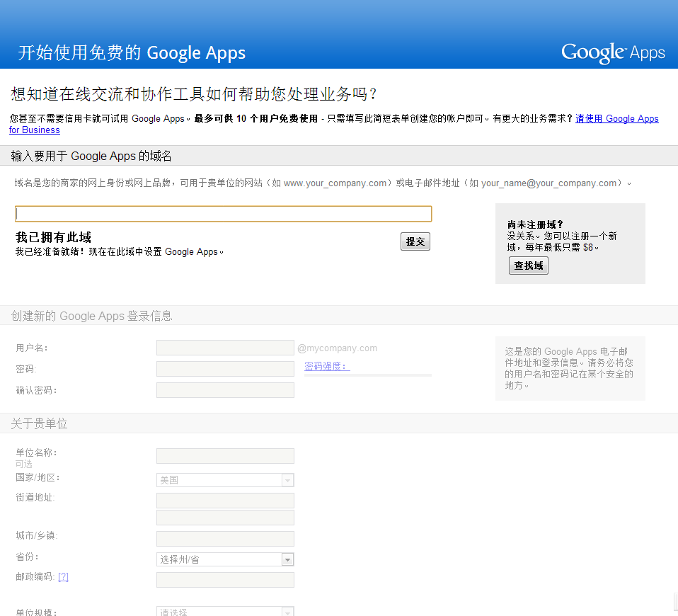Image resolution: width=678 pixels, height=616 pixels.
Task: Click the 开始使用免费的 Google Apps title
Action: tap(132, 53)
